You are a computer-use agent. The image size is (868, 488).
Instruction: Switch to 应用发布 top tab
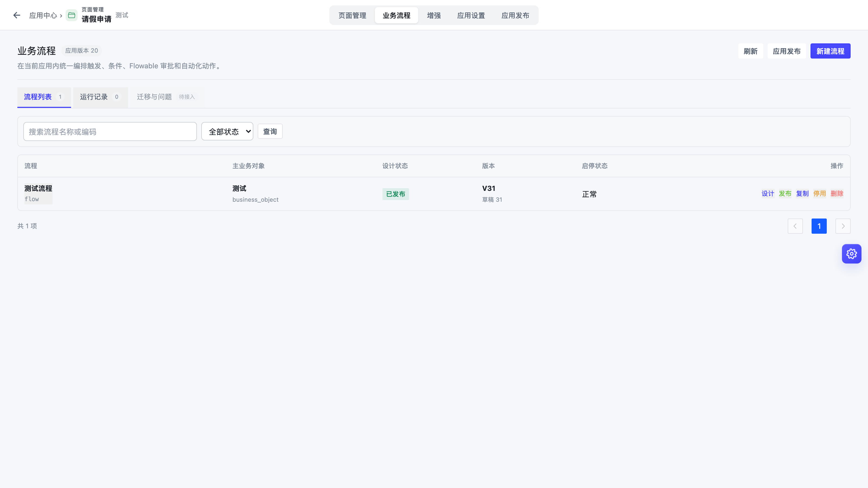pyautogui.click(x=515, y=15)
